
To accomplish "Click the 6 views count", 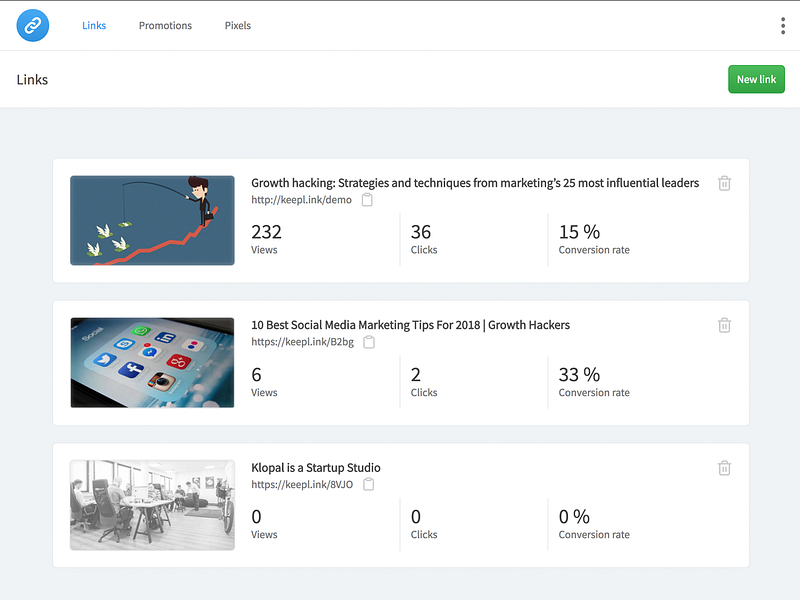I will [x=256, y=375].
